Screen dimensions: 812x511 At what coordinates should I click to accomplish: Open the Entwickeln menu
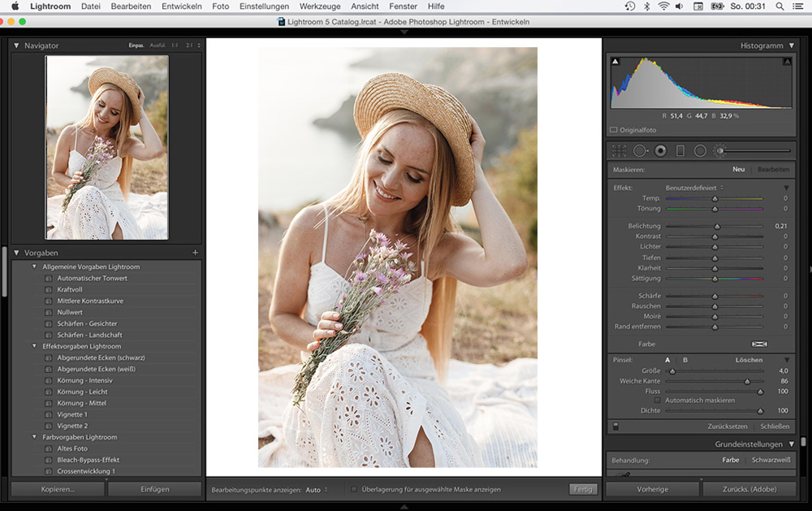coord(182,6)
